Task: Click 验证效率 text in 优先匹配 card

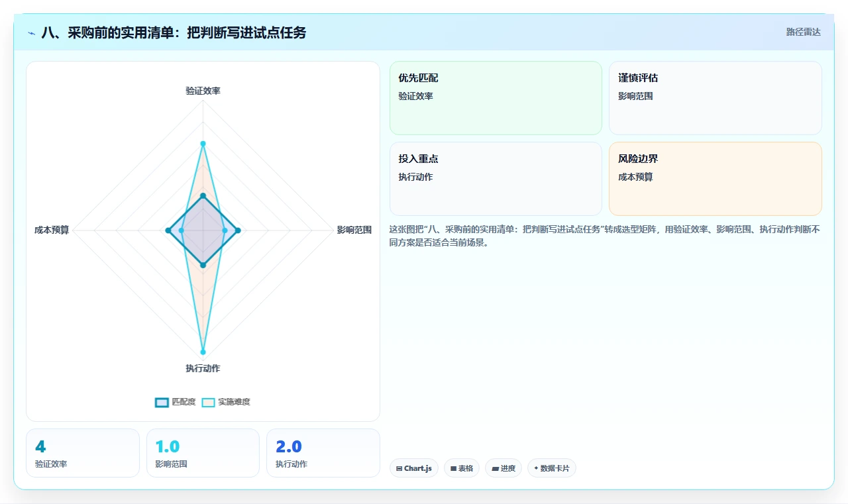Action: [x=415, y=96]
